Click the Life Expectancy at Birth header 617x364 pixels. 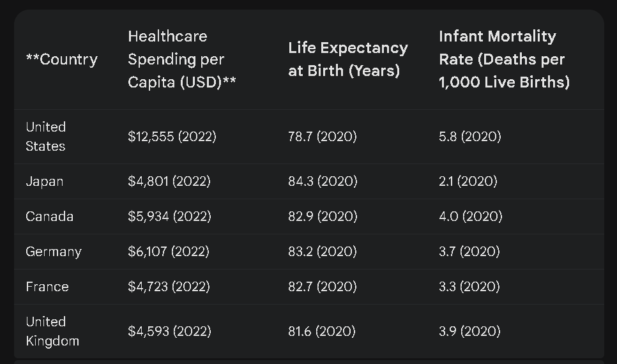[x=347, y=59]
